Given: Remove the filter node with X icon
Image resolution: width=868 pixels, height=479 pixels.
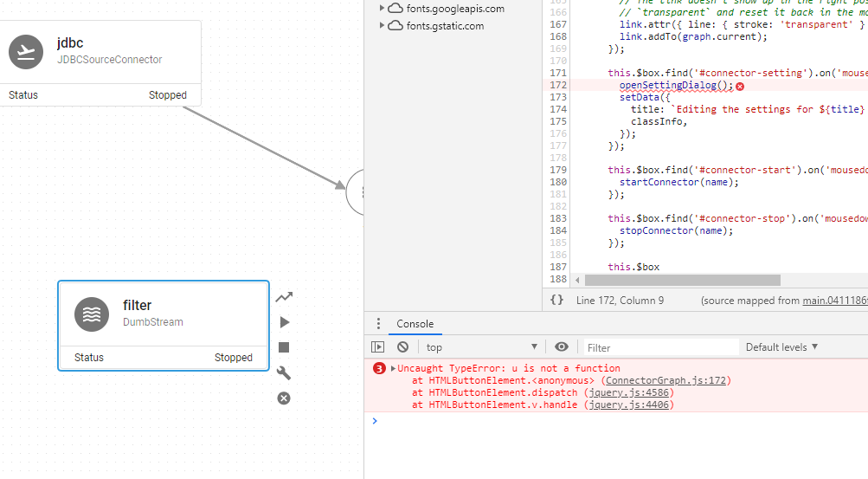Looking at the screenshot, I should [284, 398].
